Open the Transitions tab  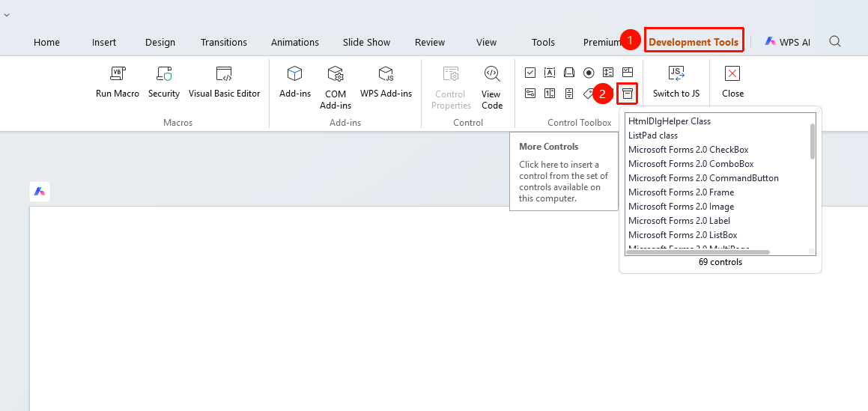click(224, 42)
